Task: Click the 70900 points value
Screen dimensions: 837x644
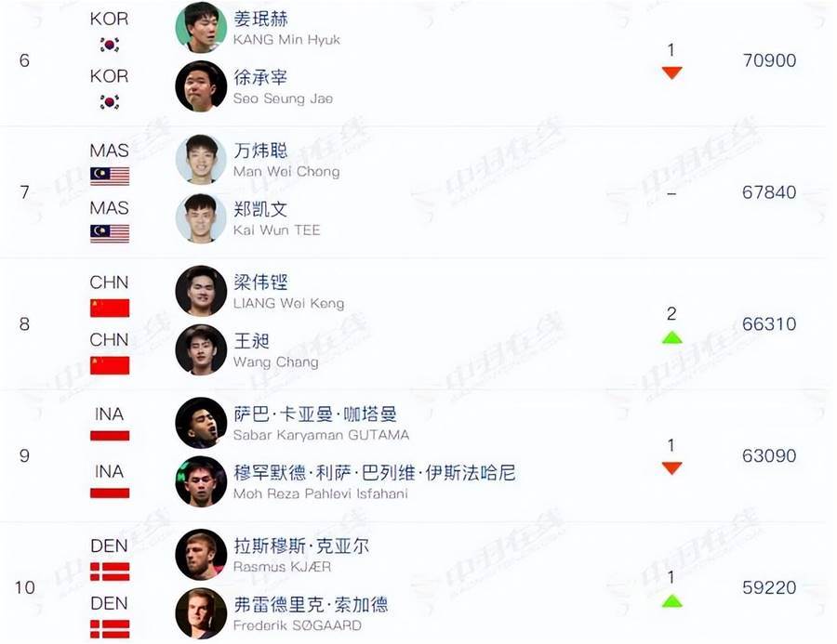Action: pos(769,60)
